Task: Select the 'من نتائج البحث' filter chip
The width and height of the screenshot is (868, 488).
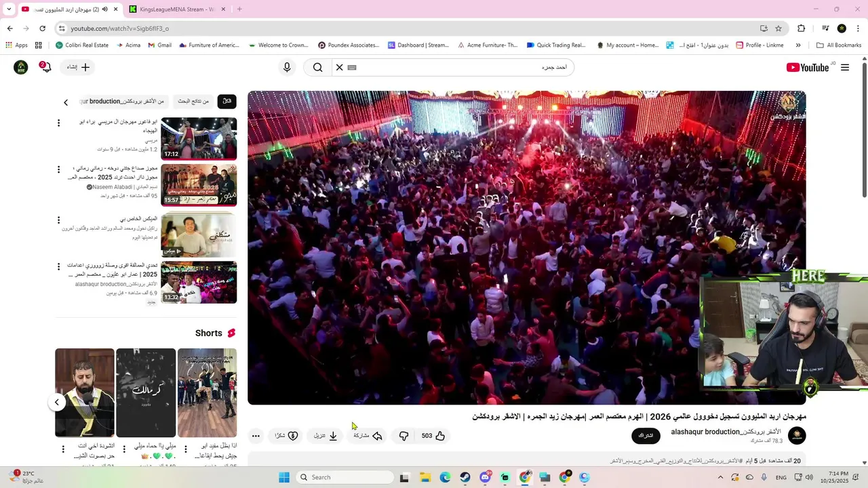Action: (193, 102)
